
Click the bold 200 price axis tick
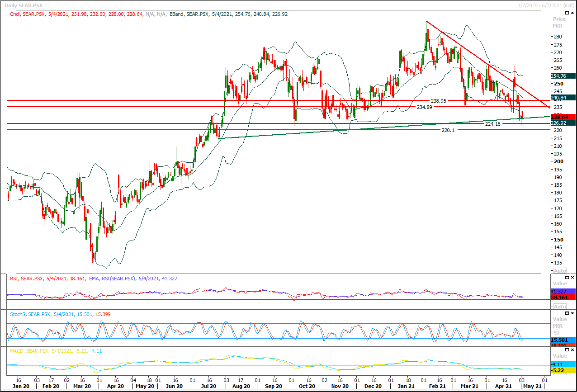pyautogui.click(x=558, y=161)
